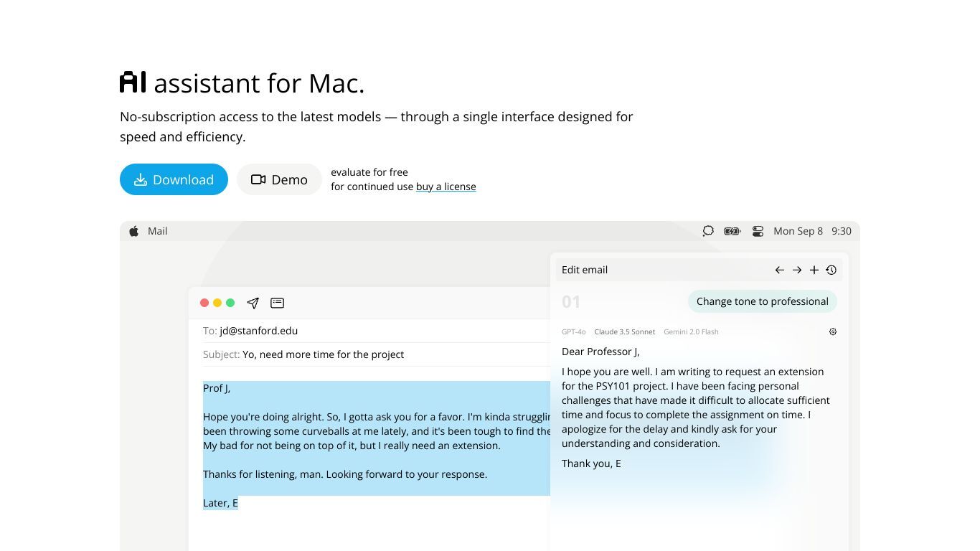This screenshot has height=551, width=980.
Task: Click the 01 step number in the panel
Action: click(571, 301)
